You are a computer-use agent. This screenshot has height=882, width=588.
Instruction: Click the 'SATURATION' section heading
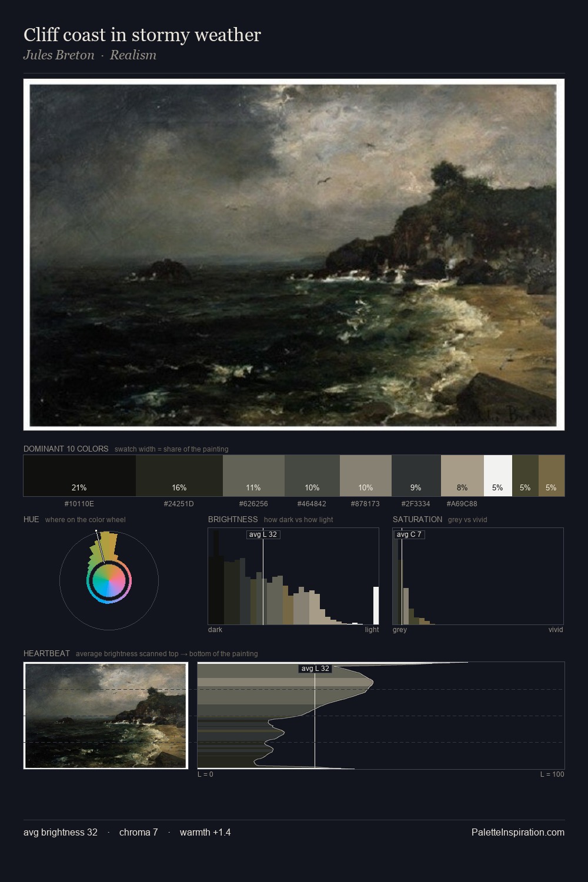point(417,519)
